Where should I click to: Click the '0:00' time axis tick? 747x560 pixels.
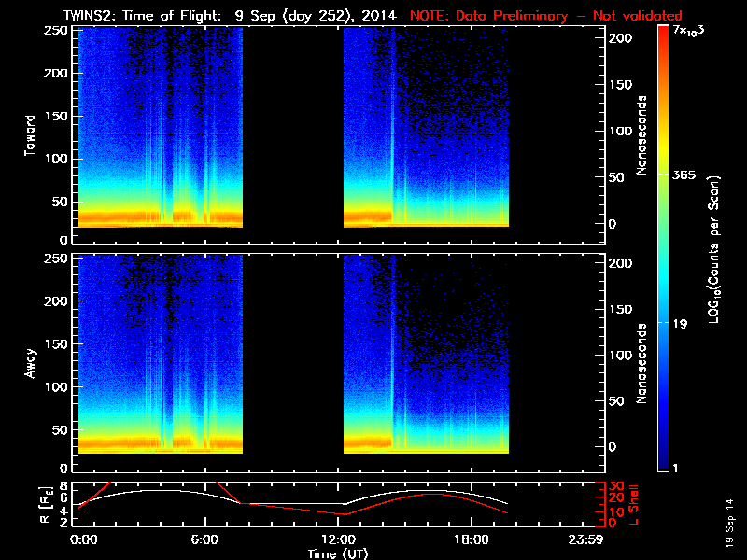82,539
